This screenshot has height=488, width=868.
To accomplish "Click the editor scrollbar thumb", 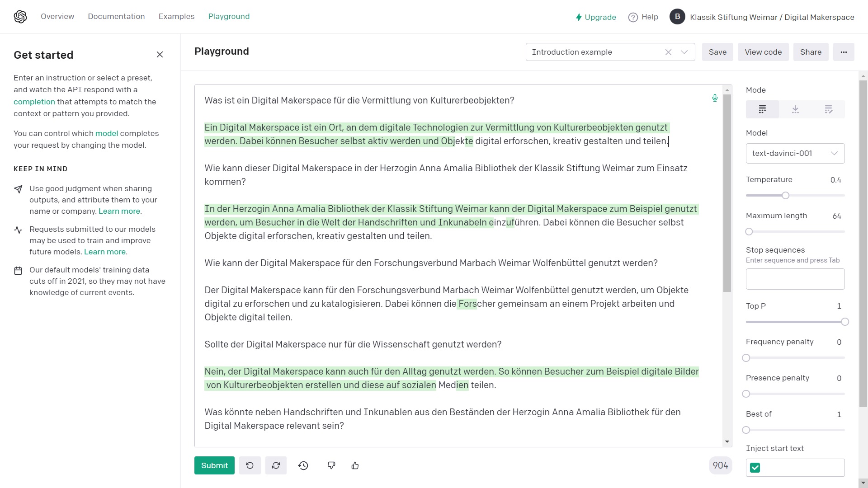I will 727,193.
